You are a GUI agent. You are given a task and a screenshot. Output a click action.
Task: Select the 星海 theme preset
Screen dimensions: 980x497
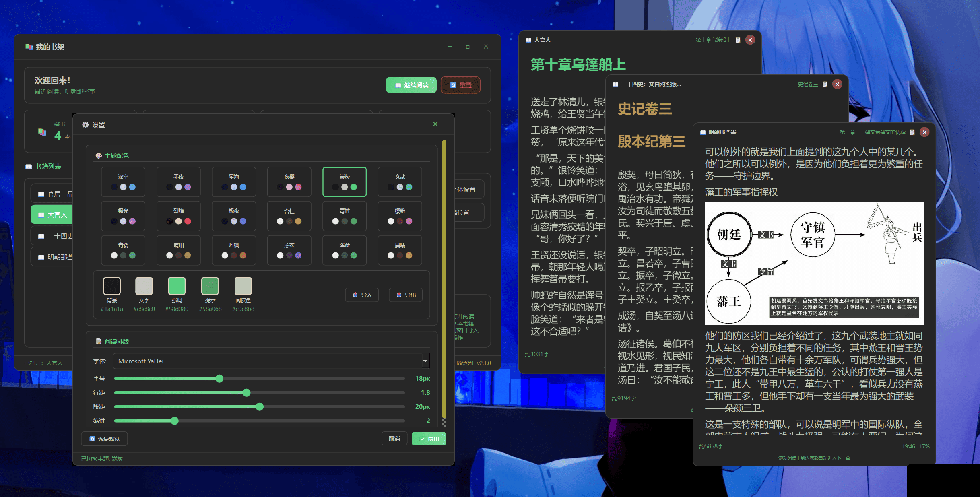pyautogui.click(x=234, y=182)
